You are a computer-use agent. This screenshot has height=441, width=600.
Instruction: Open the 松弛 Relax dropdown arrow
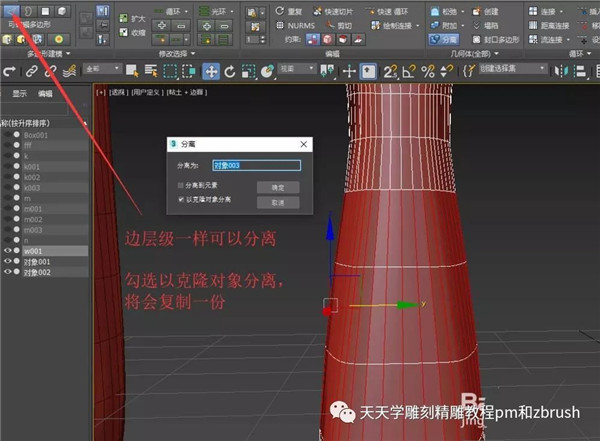463,11
